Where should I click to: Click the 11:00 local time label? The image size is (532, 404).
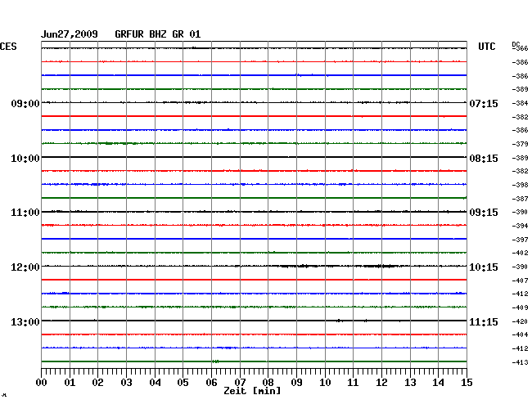pyautogui.click(x=25, y=213)
